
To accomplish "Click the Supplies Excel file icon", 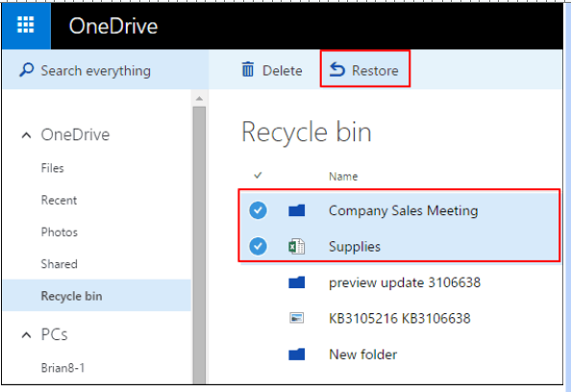I will (x=297, y=246).
